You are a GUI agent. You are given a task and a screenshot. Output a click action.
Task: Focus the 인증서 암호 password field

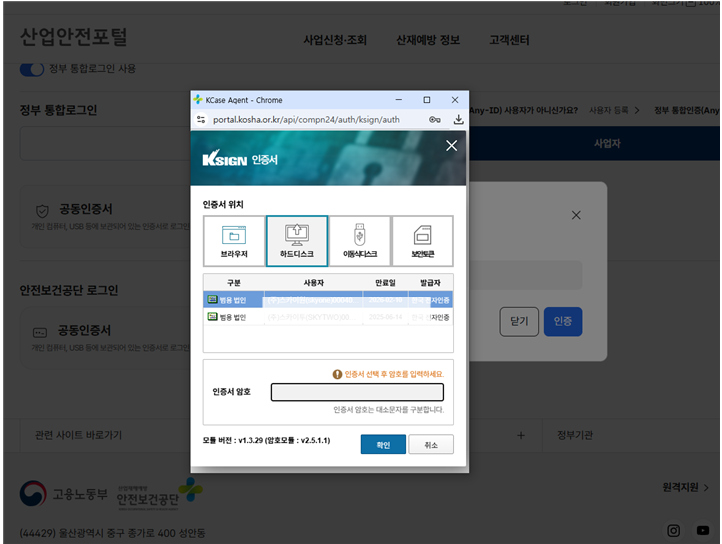point(357,392)
